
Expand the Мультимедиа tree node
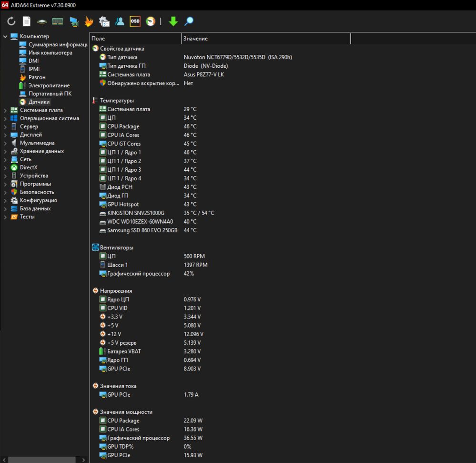point(5,143)
